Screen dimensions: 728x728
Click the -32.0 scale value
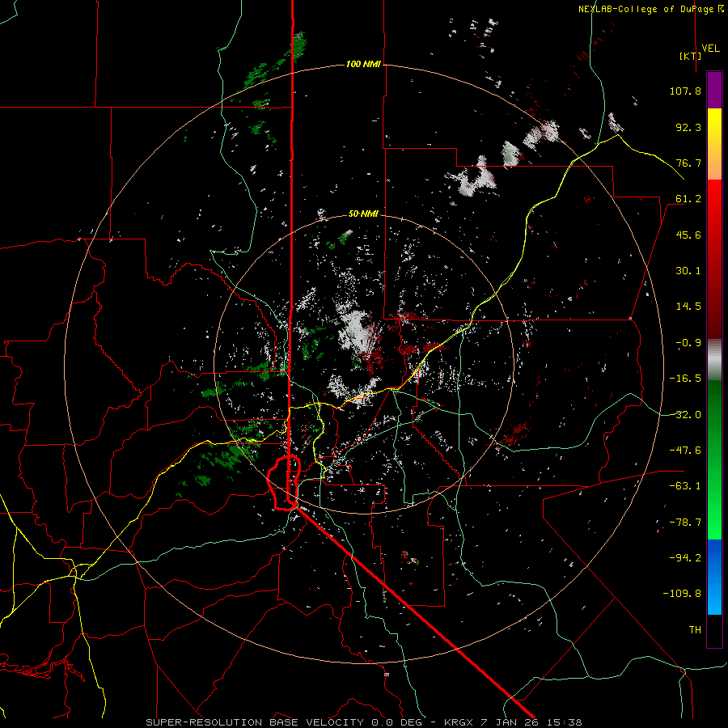pos(685,415)
